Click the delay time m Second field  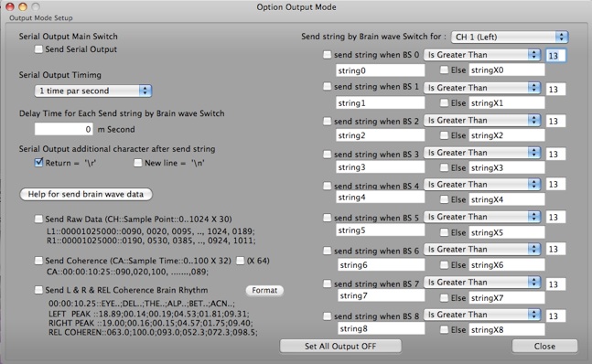click(63, 129)
